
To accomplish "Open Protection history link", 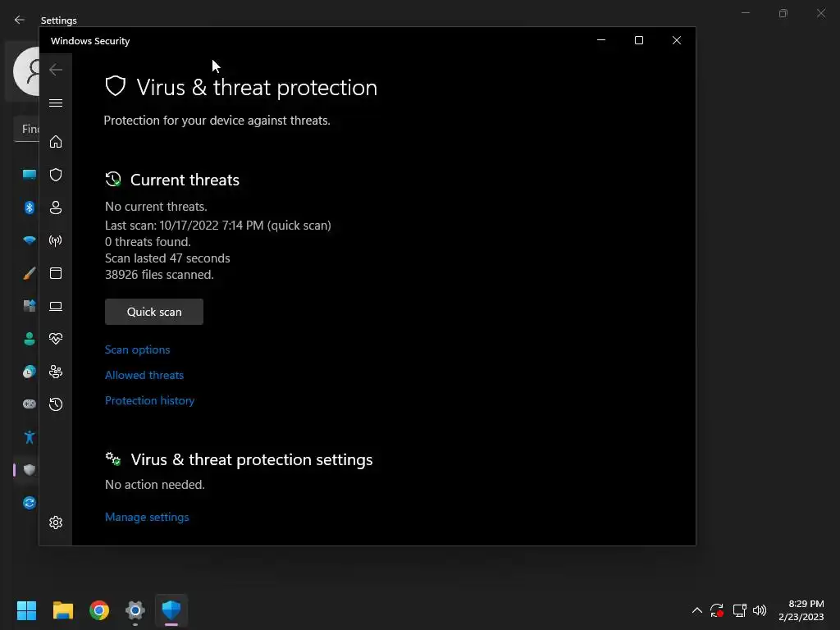I will click(x=149, y=400).
